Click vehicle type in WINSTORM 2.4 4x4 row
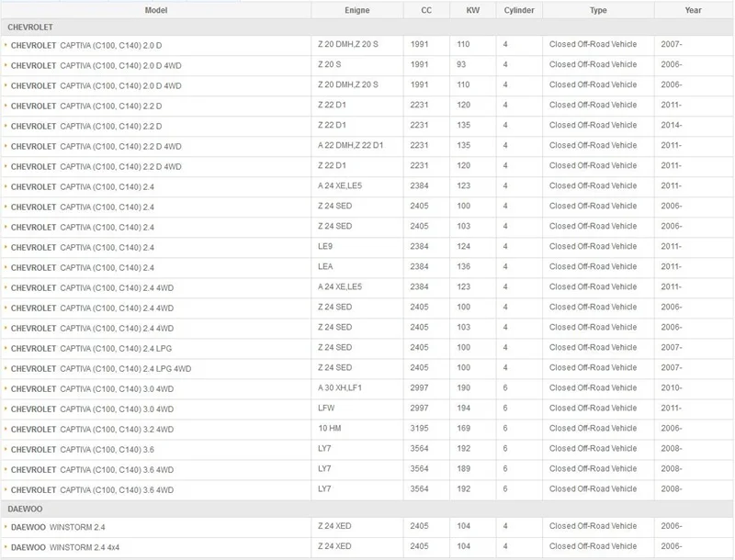The width and height of the screenshot is (735, 560). coord(593,546)
